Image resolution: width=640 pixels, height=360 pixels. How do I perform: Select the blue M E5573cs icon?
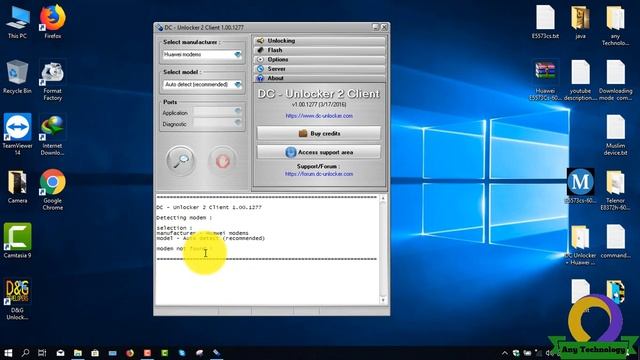580,186
